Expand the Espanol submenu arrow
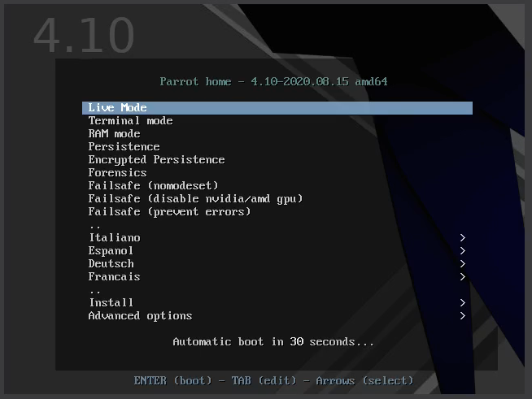 pyautogui.click(x=462, y=251)
